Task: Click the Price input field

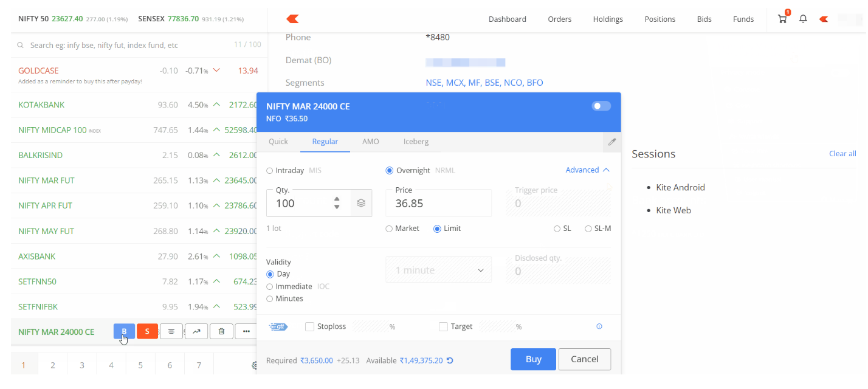Action: pyautogui.click(x=438, y=203)
